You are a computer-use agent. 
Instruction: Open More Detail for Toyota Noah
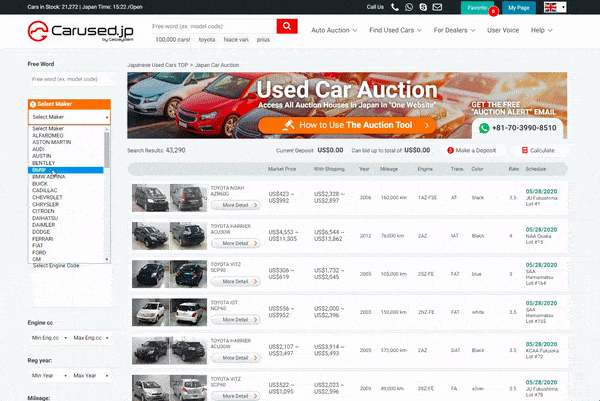coord(236,205)
